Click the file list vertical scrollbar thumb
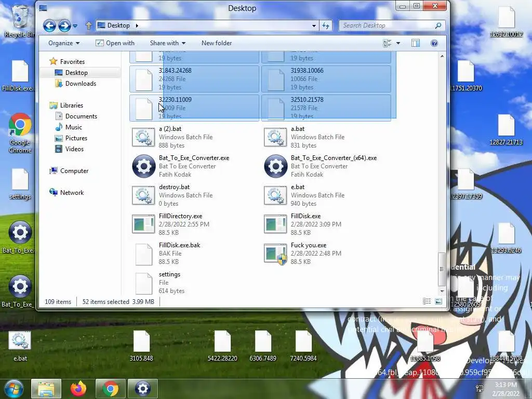Image resolution: width=532 pixels, height=399 pixels. [x=442, y=269]
